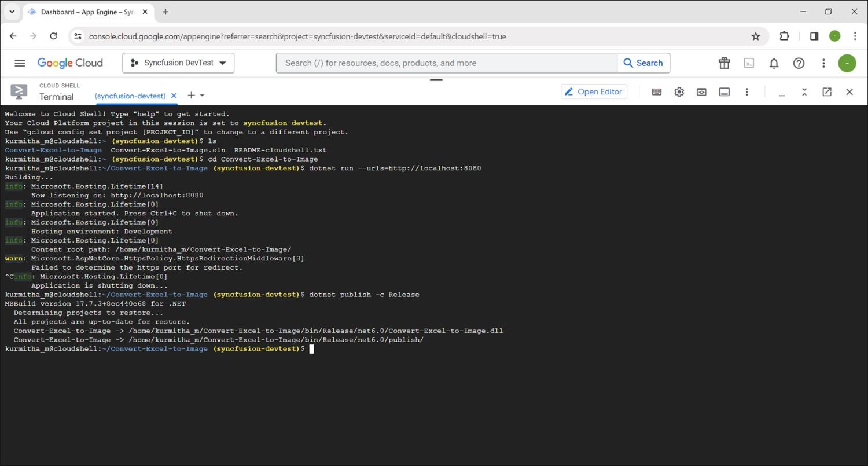868x466 pixels.
Task: Open Cloud Shell more options menu
Action: coord(746,92)
